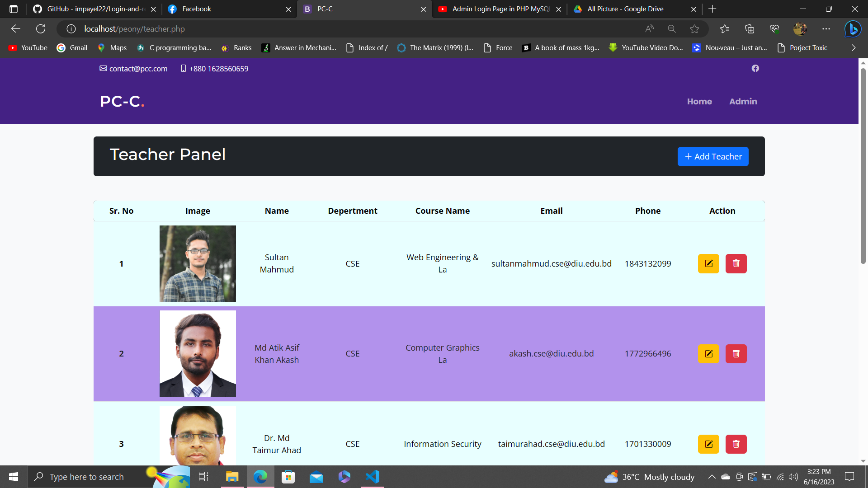The height and width of the screenshot is (488, 868).
Task: Edit Dr. Md Taimur Ahad's record
Action: (708, 444)
